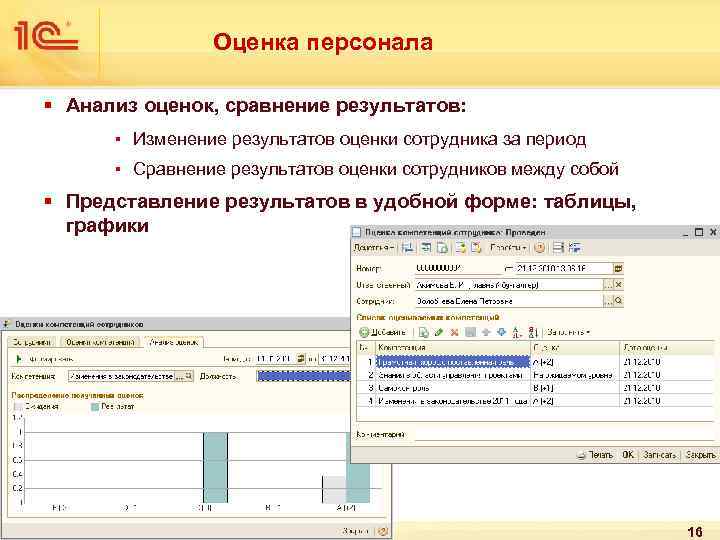The image size is (720, 540).
Task: Open the Перейти dropdown
Action: 507,248
